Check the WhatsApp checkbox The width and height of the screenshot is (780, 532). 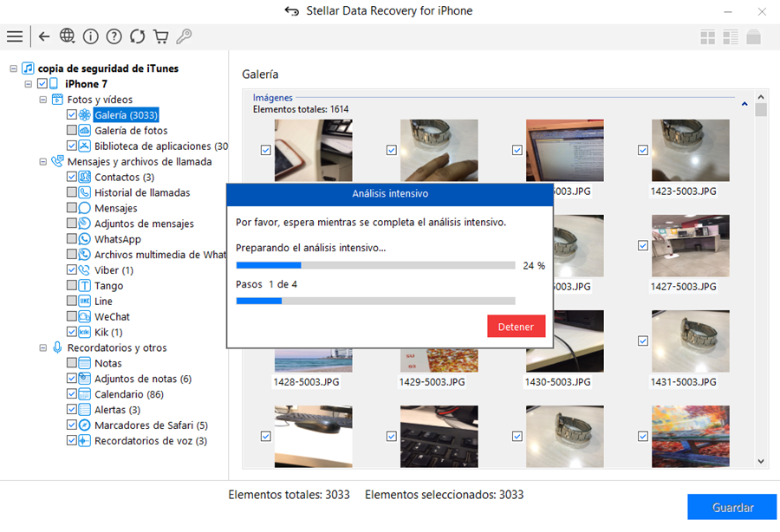point(72,239)
